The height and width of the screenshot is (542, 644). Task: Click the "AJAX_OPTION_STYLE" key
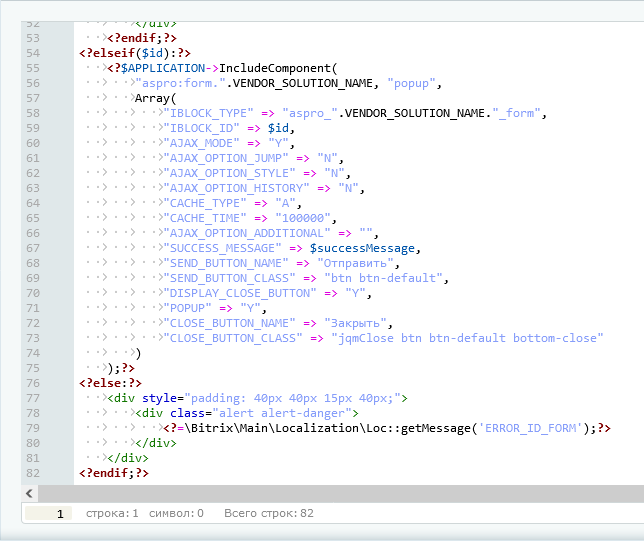(229, 173)
